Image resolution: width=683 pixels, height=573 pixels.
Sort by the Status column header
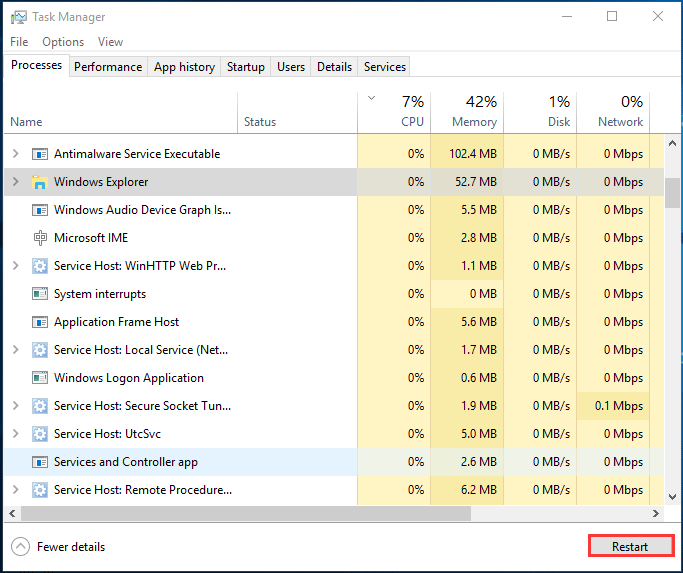(298, 112)
